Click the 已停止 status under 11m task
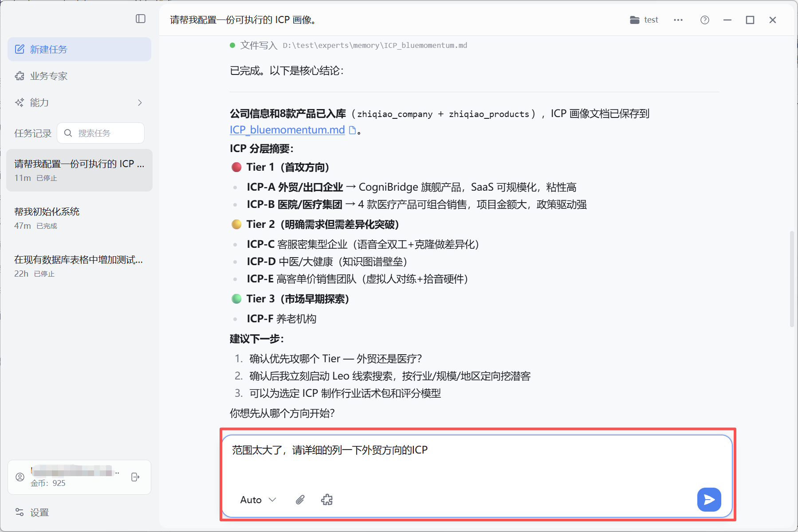Viewport: 798px width, 532px height. [47, 178]
